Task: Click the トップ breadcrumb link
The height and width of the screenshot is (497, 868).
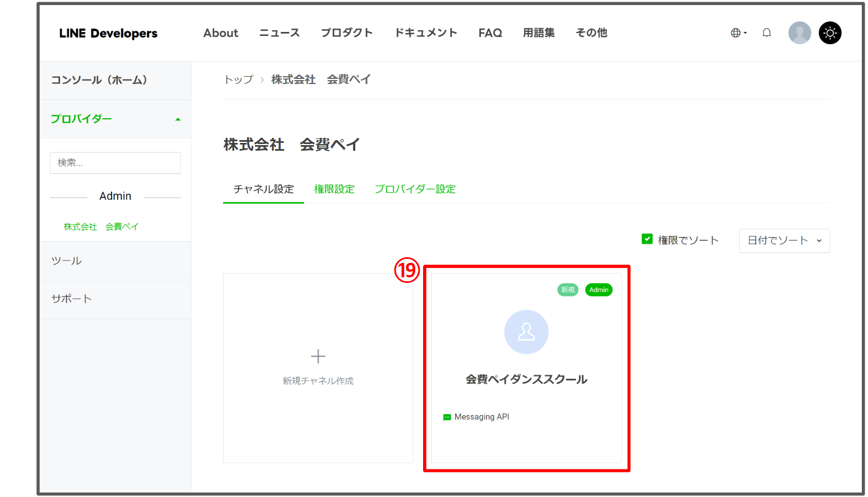Action: click(x=239, y=80)
